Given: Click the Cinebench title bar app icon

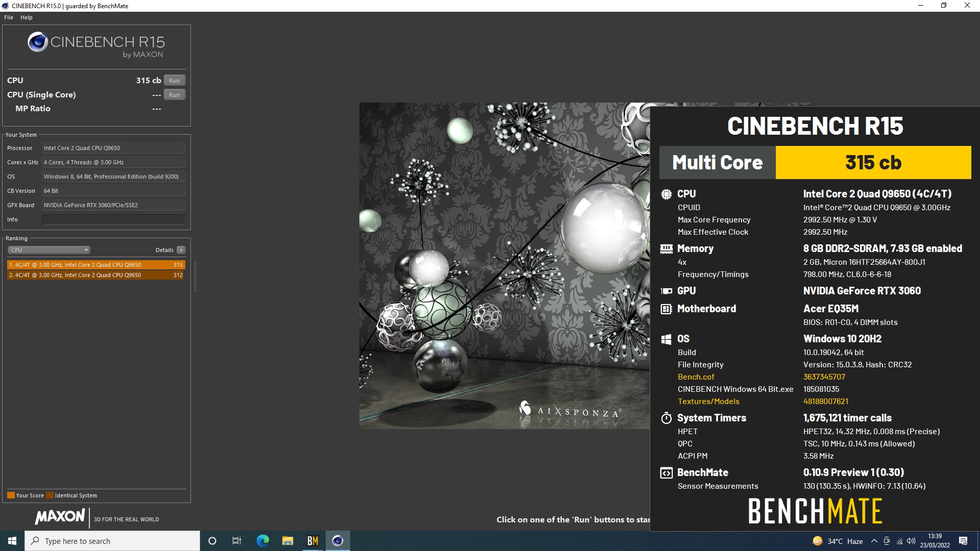Looking at the screenshot, I should (5, 6).
